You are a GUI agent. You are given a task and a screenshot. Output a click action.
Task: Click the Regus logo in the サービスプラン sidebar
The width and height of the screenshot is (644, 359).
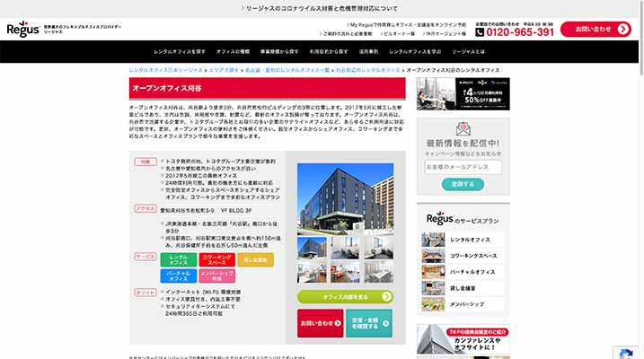pos(440,219)
